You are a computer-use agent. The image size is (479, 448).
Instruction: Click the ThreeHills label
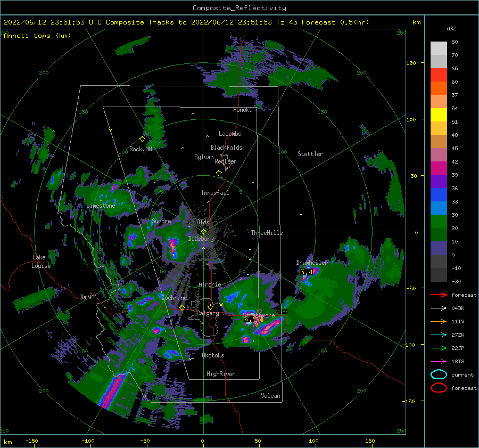coord(267,233)
